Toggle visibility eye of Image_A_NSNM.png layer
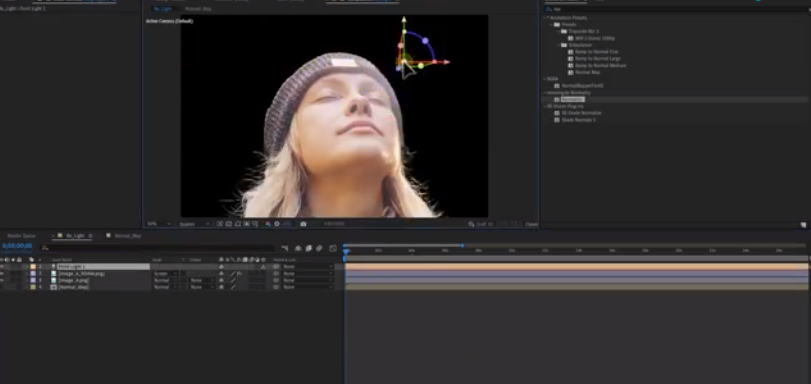This screenshot has width=811, height=384. coord(2,273)
